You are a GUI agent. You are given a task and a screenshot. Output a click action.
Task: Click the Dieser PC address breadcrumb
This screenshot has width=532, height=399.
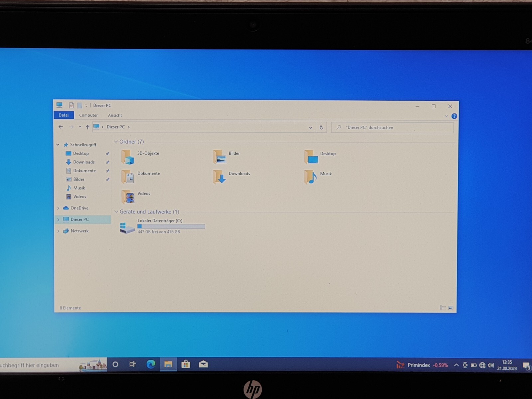pos(116,127)
